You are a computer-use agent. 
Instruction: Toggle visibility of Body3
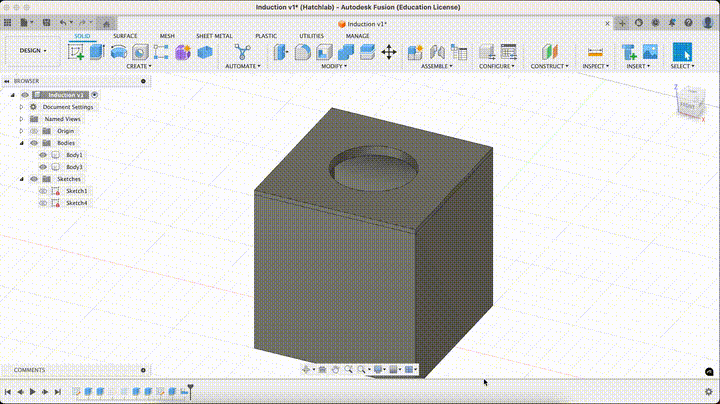[x=43, y=167]
